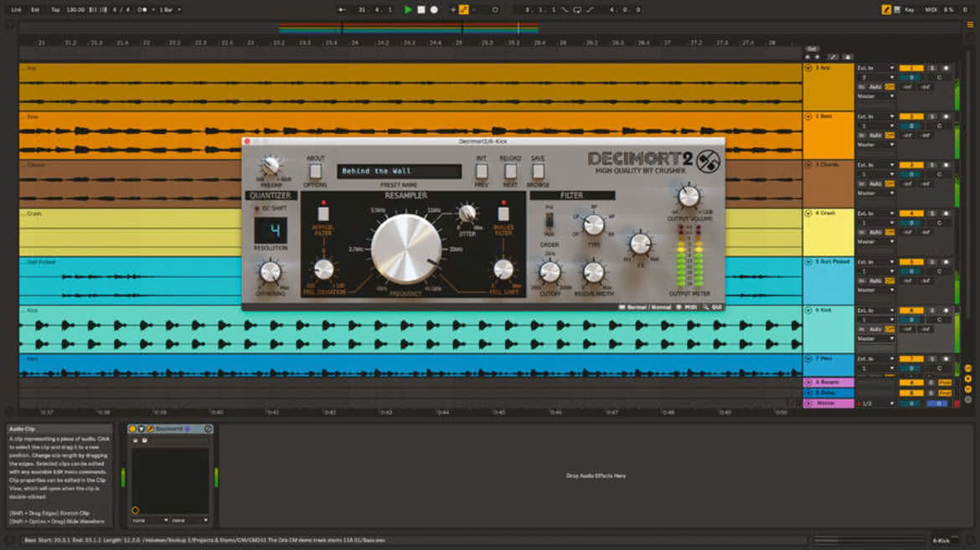Open the 2 Bass output Master dropdown

click(875, 145)
